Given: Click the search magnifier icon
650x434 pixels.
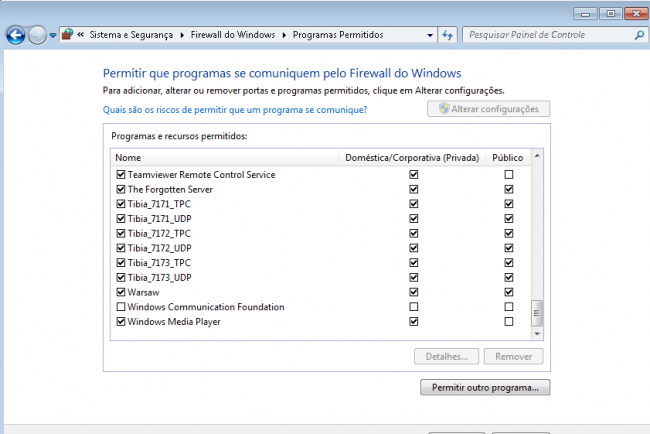Looking at the screenshot, I should coord(639,35).
